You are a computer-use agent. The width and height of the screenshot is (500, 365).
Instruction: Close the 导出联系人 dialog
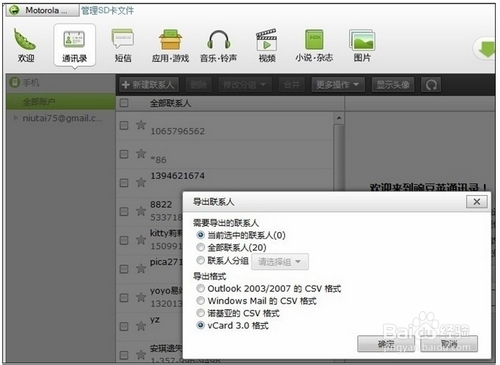coord(477,201)
